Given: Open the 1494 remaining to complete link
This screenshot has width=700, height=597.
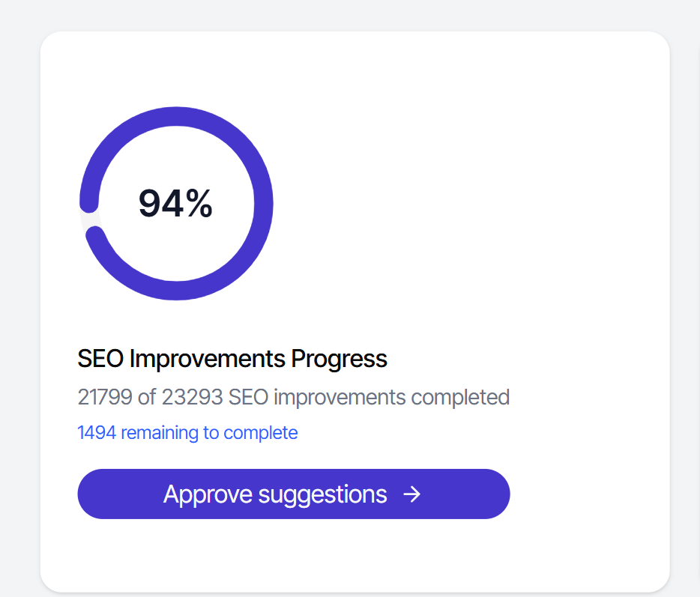Looking at the screenshot, I should point(187,432).
